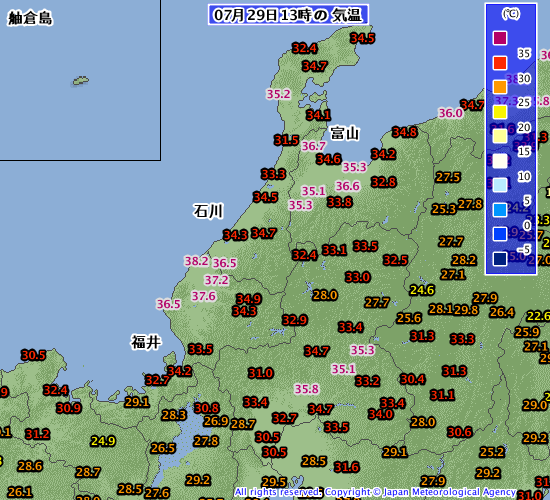Click the 25.6 temperature reading
Viewport: 550px width, 500px height.
(409, 318)
